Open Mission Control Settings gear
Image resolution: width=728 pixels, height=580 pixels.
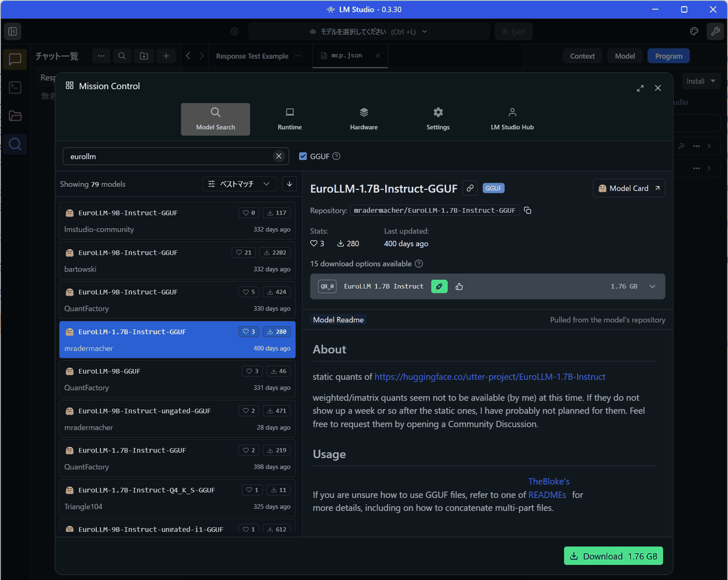(x=438, y=113)
